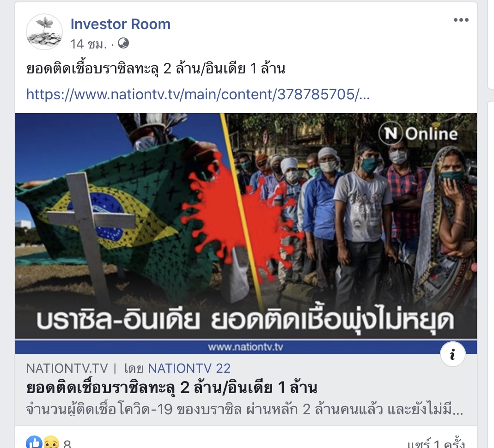Viewport: 494px width, 448px height.
Task: Click the post caption text about Brazil
Action: coord(156,69)
